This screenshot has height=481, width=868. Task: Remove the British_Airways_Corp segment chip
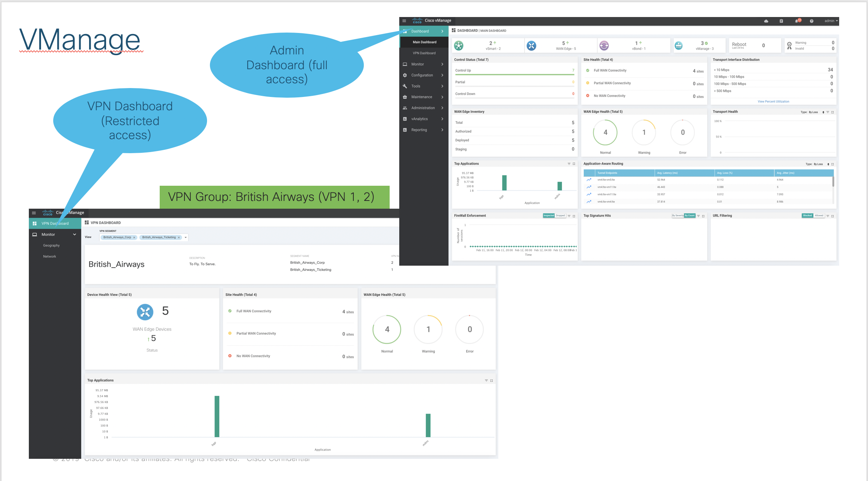[134, 238]
